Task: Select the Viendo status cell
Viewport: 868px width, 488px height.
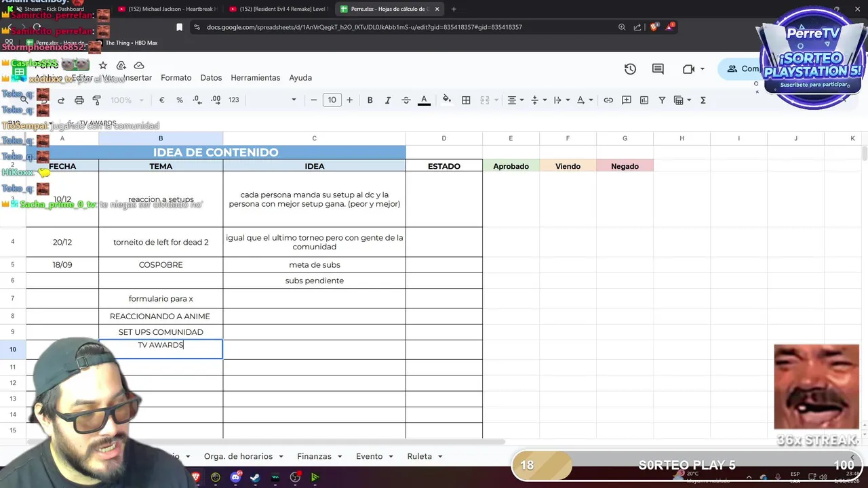Action: click(x=568, y=166)
